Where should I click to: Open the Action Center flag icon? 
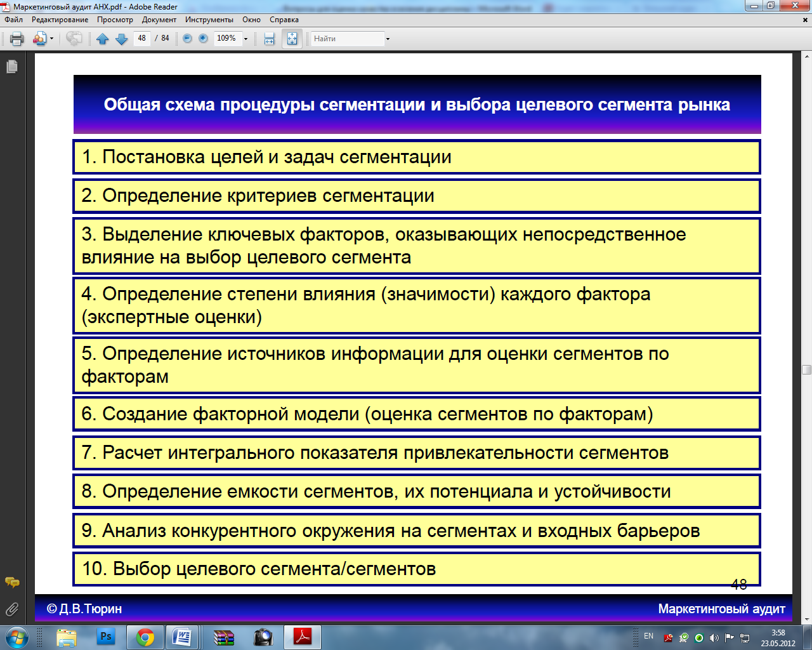point(730,638)
